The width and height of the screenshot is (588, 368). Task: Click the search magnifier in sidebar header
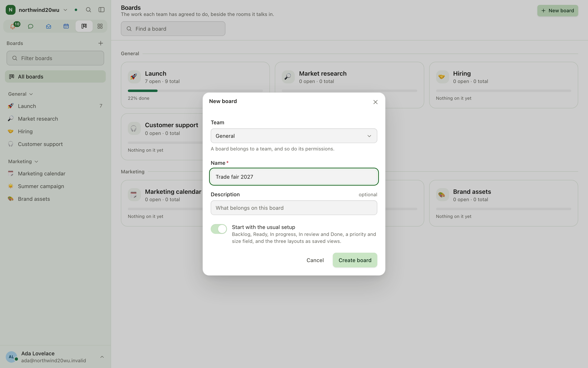point(88,10)
